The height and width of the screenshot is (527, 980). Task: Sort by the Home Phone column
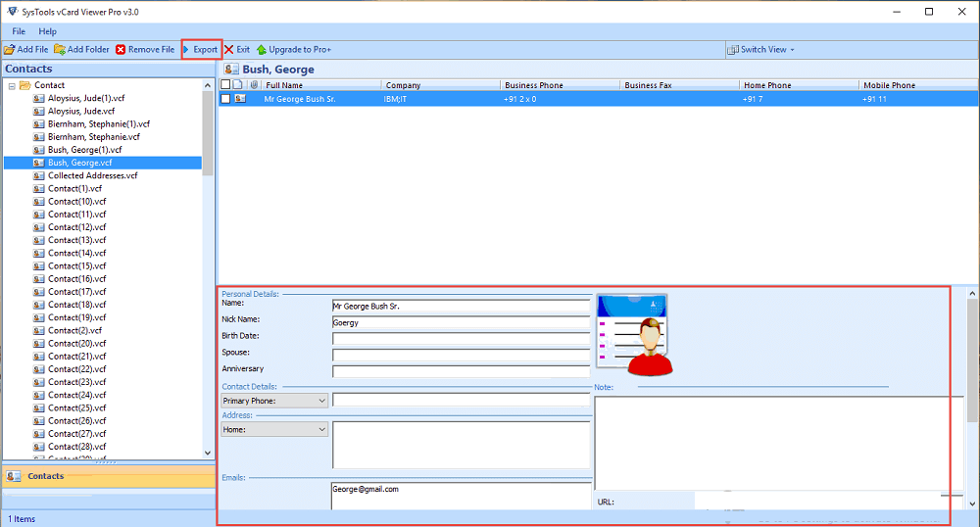(x=800, y=85)
